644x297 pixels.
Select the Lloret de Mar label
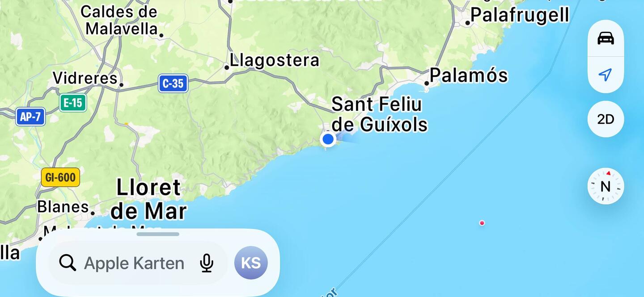tap(148, 199)
